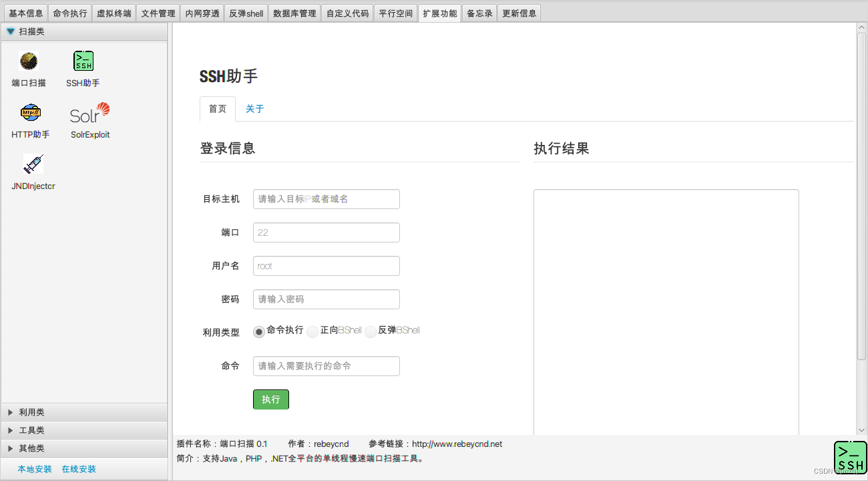Viewport: 868px width, 481px height.
Task: Focus the 密码 password field
Action: pos(327,299)
